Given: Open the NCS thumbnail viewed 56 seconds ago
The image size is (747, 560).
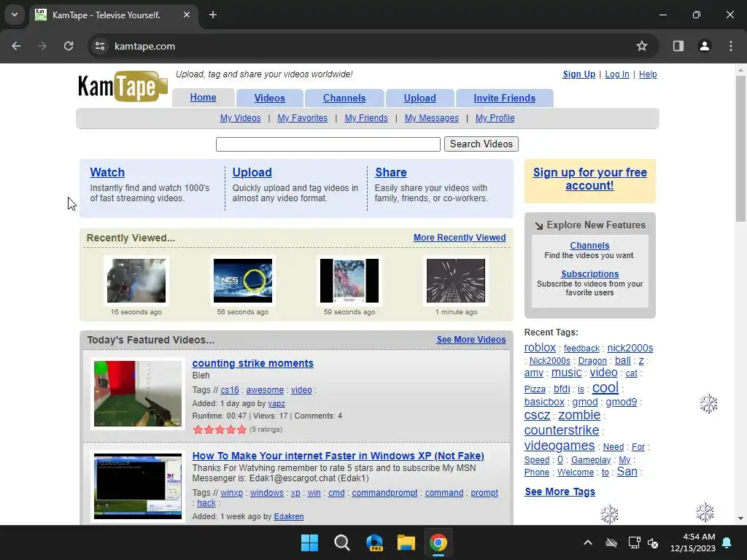Looking at the screenshot, I should [x=242, y=281].
